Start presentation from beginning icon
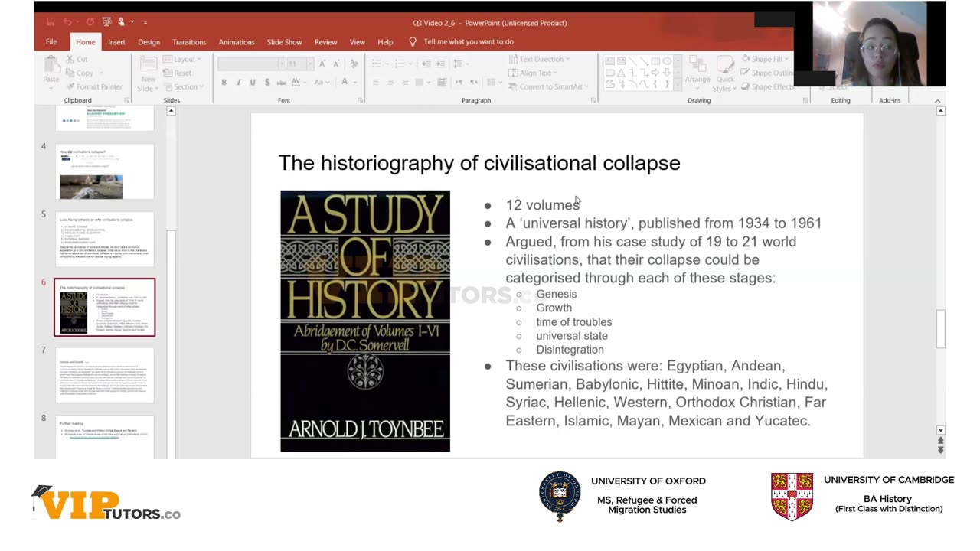Image resolution: width=980 pixels, height=551 pixels. (106, 22)
